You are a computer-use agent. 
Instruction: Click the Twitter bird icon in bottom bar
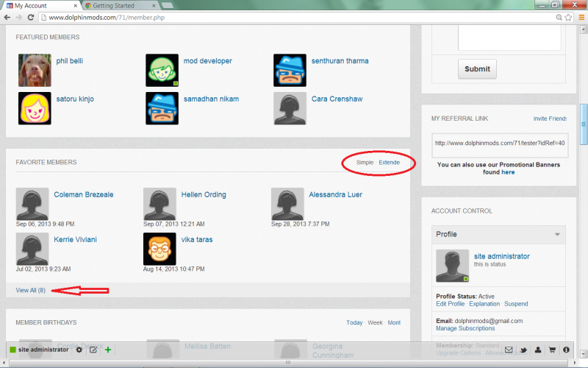[523, 350]
